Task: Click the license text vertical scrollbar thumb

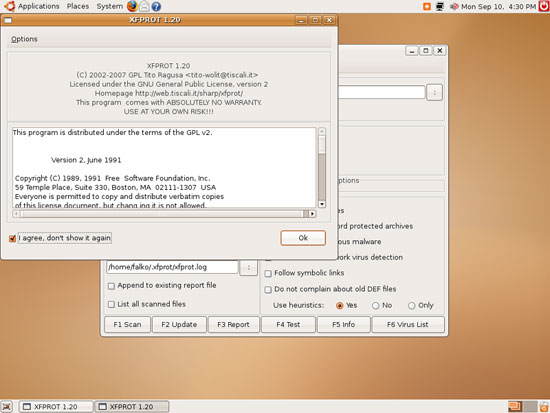Action: tap(322, 144)
